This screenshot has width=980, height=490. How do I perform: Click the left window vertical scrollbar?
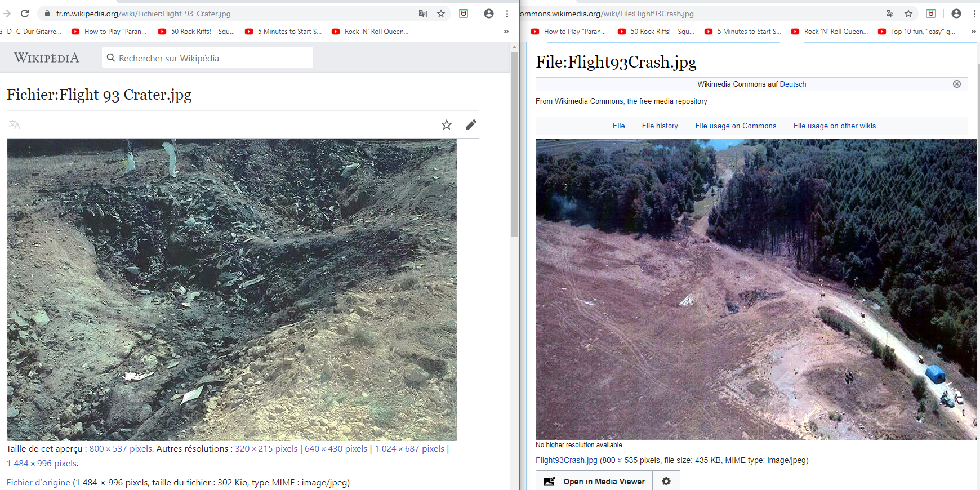point(514,144)
